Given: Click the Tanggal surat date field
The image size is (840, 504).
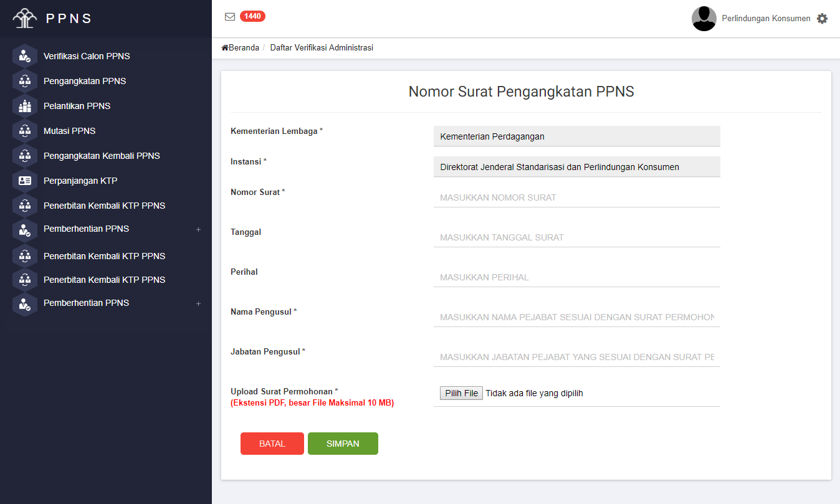Looking at the screenshot, I should (x=576, y=237).
